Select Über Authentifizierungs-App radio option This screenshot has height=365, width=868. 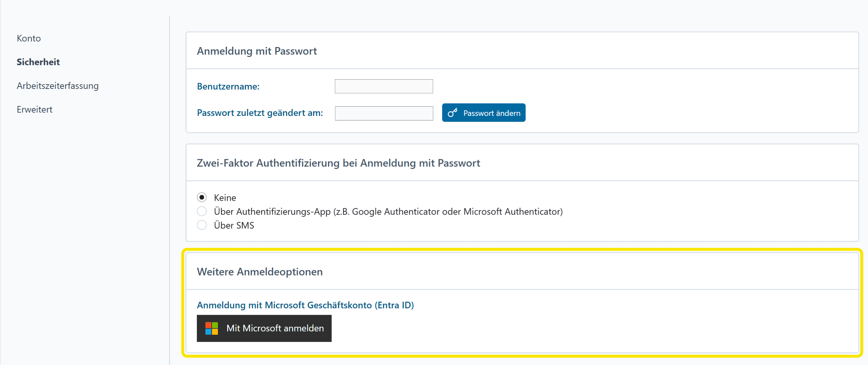201,212
